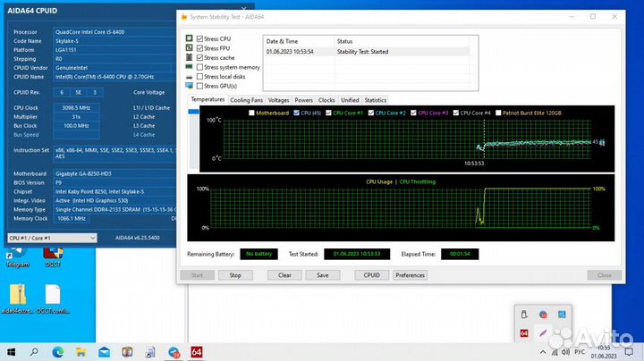Enable Stress GPU(s) checkbox

(x=199, y=86)
